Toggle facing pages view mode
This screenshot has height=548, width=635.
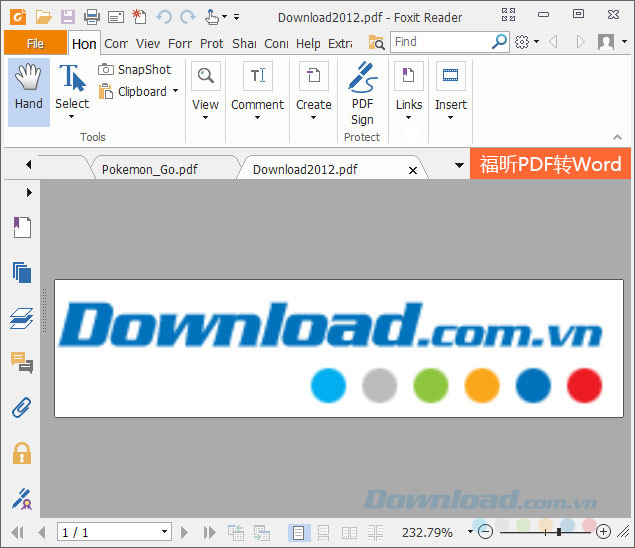349,533
